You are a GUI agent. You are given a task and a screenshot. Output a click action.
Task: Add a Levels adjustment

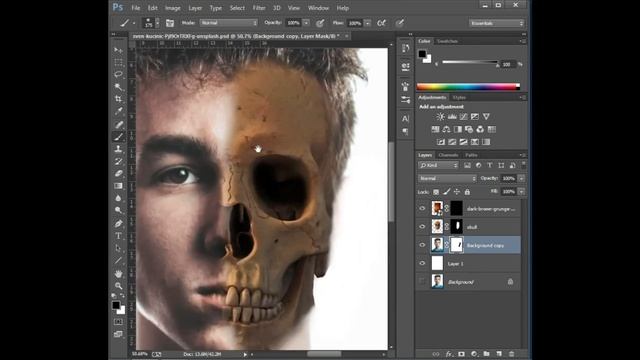tap(452, 117)
